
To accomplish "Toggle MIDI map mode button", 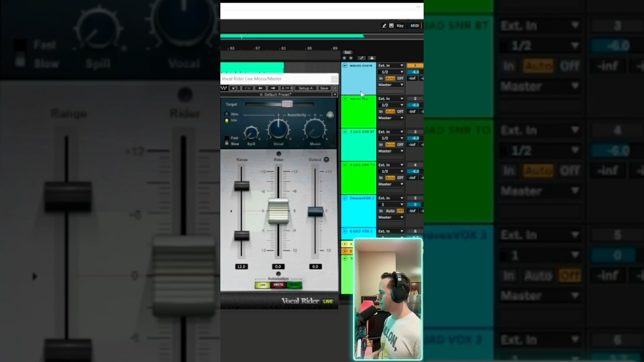I will point(415,26).
